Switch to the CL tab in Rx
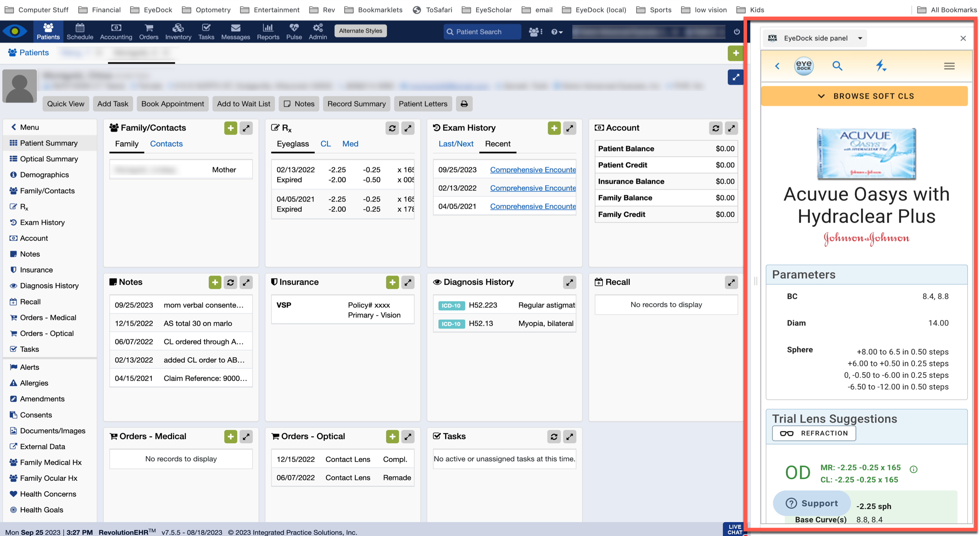 (x=325, y=144)
